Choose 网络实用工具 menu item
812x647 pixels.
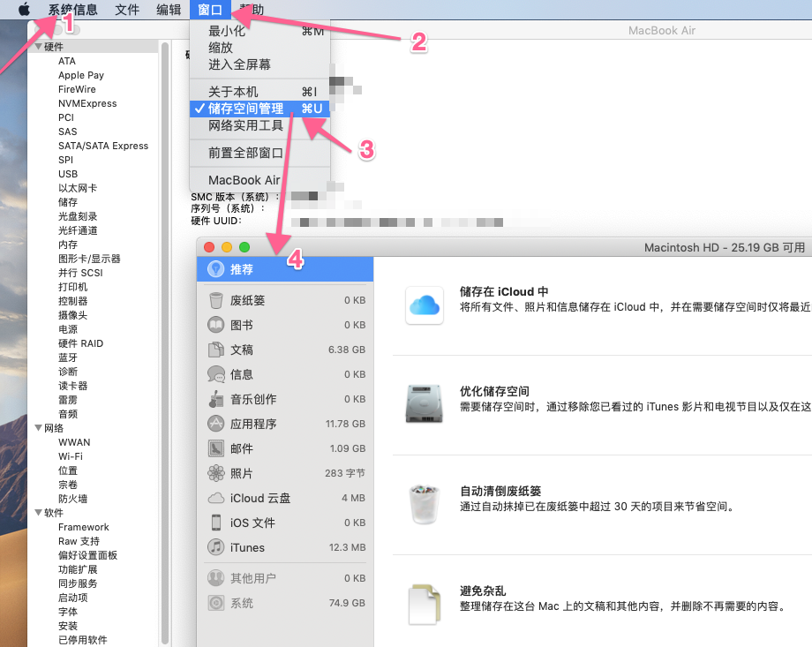pos(260,125)
